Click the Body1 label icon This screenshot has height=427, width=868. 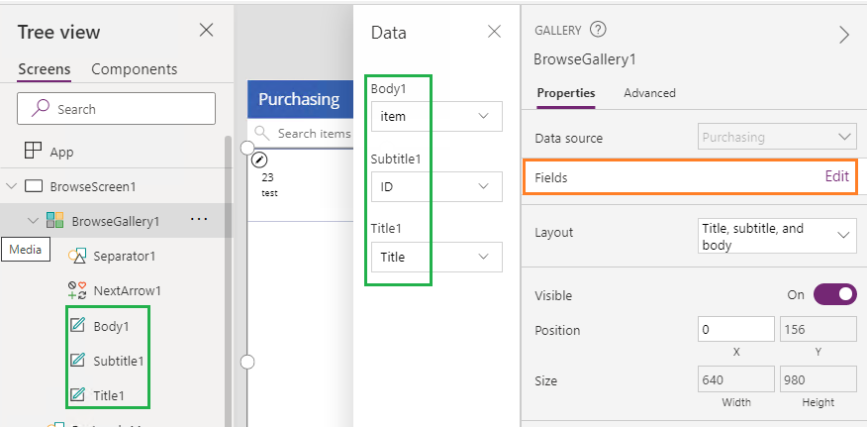[77, 325]
